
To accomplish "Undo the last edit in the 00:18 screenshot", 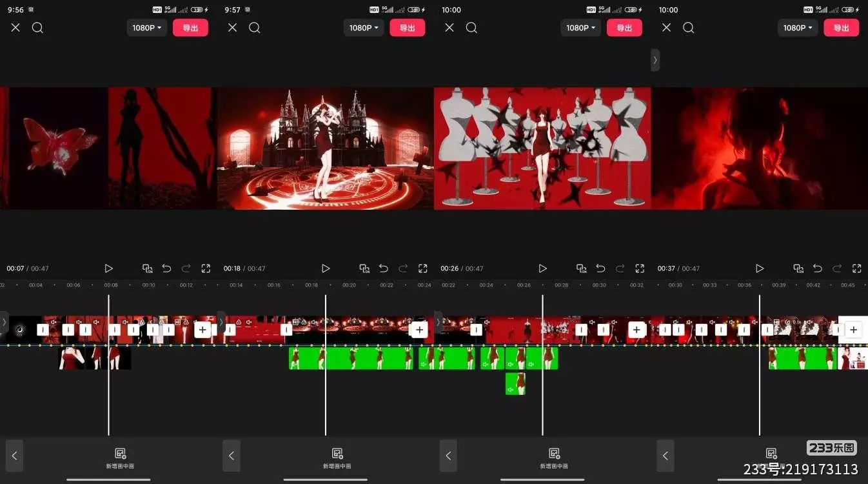I will pos(384,268).
